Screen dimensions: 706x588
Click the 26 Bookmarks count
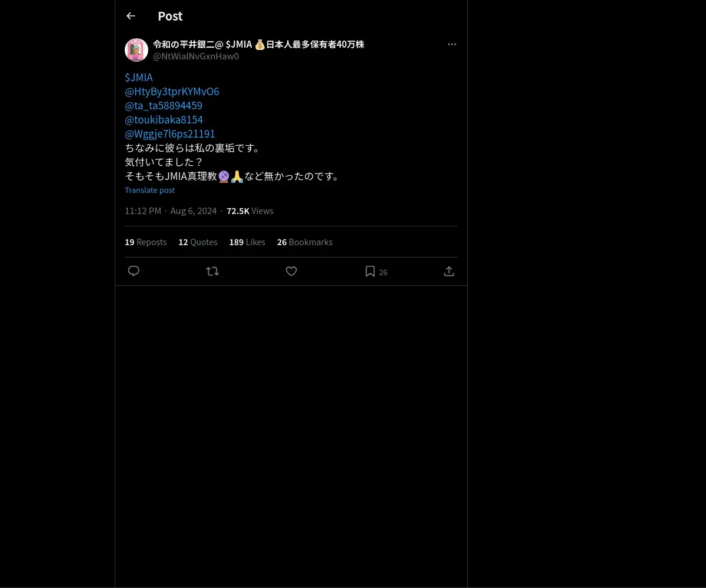tap(305, 242)
